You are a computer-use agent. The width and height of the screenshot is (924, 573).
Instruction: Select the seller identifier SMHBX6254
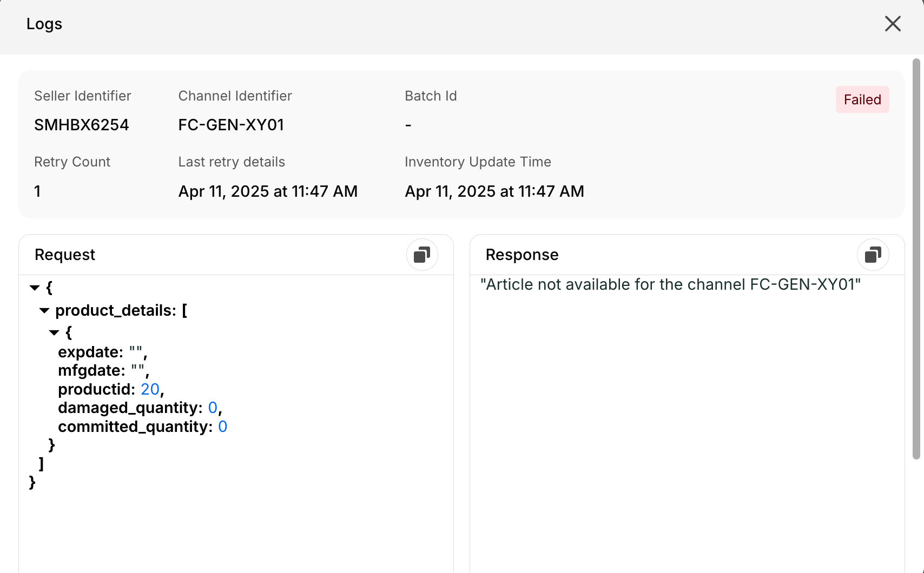coord(82,125)
